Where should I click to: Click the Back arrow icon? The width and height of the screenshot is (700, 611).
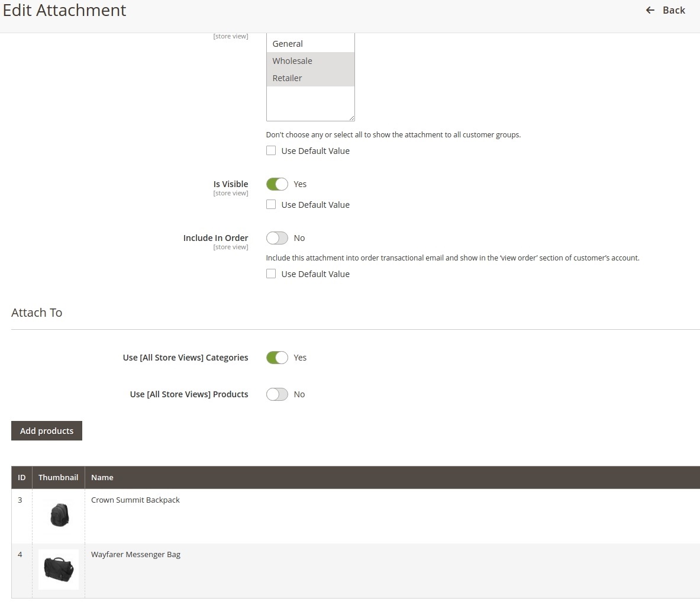650,10
